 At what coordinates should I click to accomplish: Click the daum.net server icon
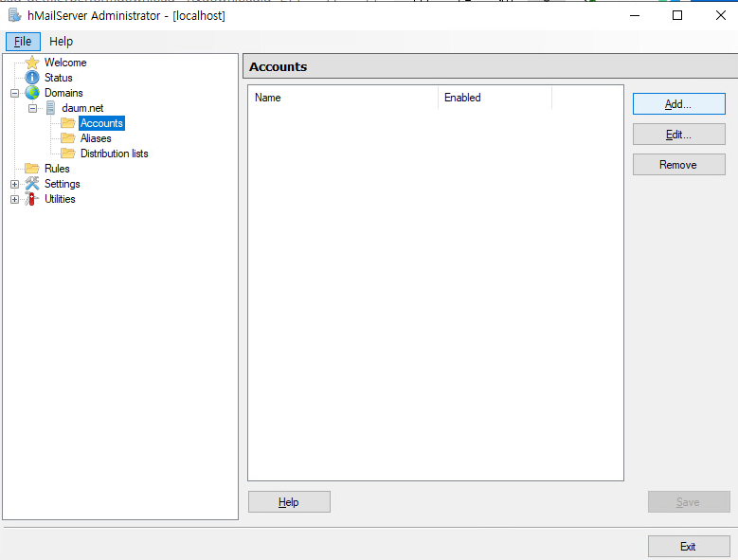click(x=50, y=108)
